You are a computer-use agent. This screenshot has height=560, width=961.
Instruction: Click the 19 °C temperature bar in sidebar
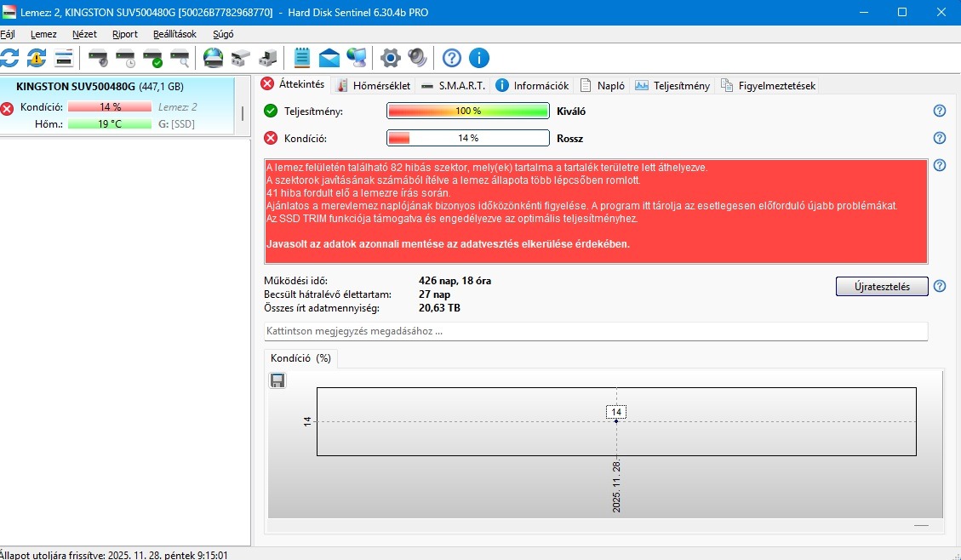point(110,123)
